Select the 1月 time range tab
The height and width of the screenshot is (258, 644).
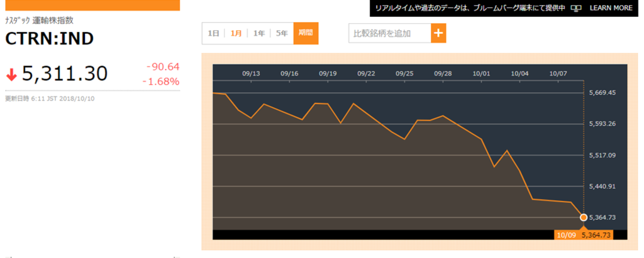(x=236, y=33)
